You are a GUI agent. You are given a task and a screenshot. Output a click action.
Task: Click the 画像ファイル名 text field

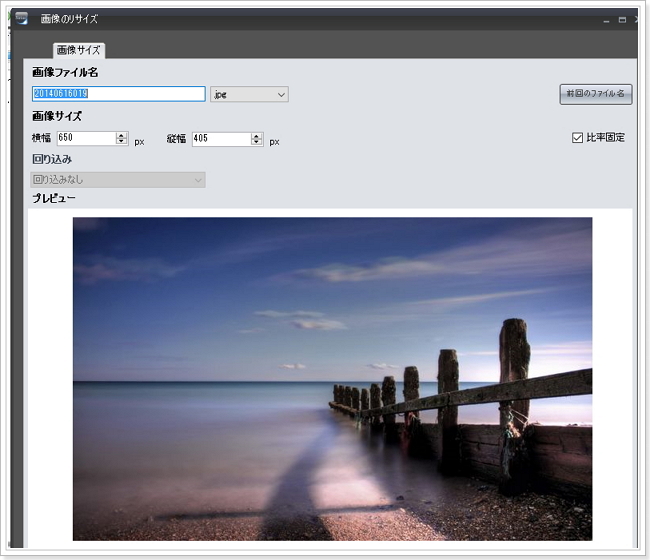118,94
